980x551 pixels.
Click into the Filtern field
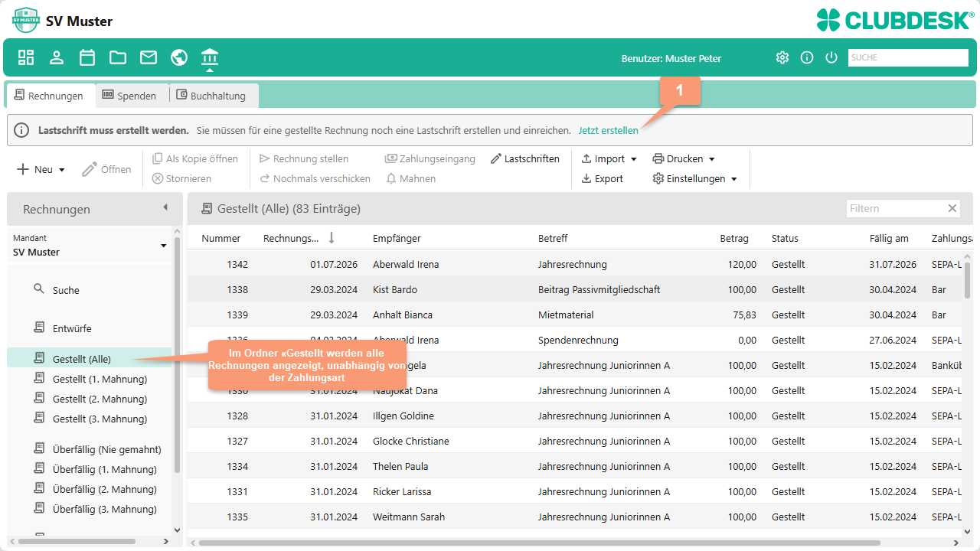pyautogui.click(x=896, y=208)
